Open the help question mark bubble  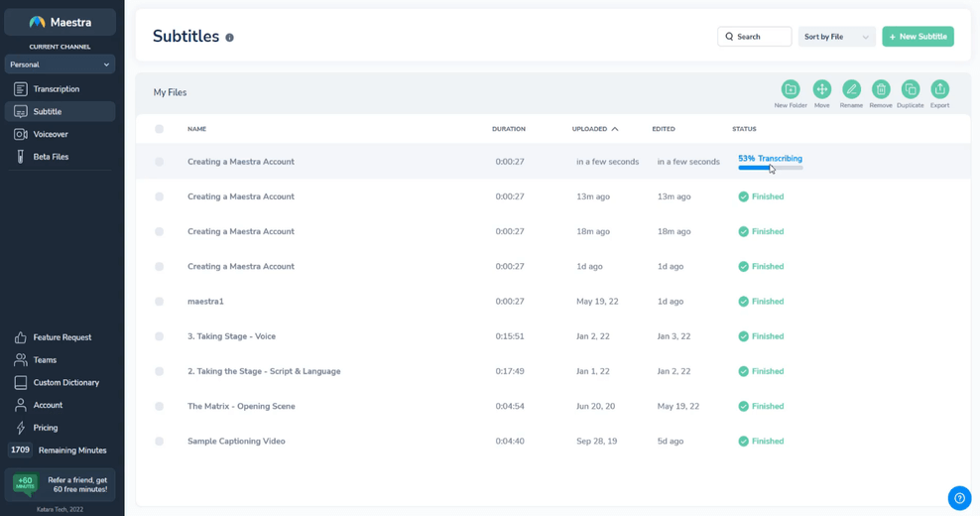[x=959, y=498]
